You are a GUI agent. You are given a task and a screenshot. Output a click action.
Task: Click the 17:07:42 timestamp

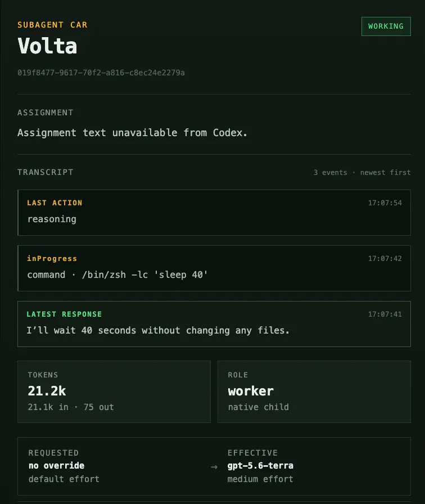(x=385, y=258)
